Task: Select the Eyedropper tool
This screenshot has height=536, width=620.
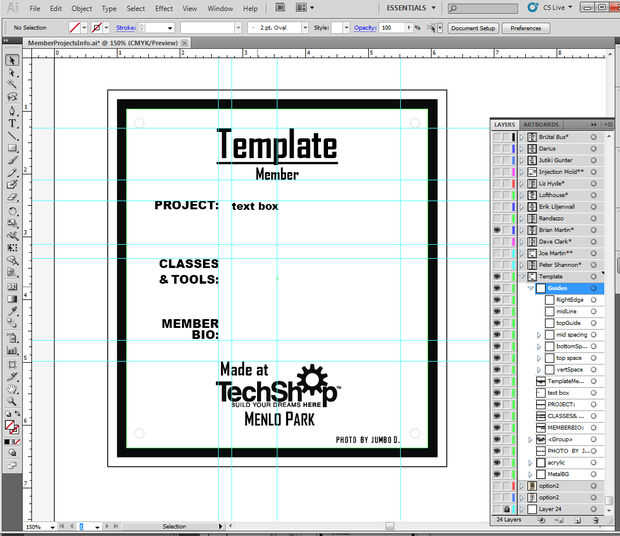Action: pos(12,311)
